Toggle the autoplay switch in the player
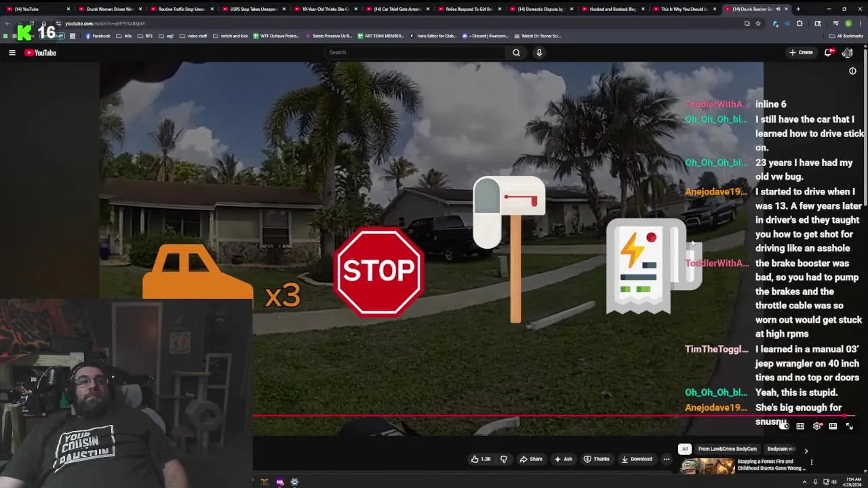This screenshot has height=488, width=868. [x=784, y=426]
